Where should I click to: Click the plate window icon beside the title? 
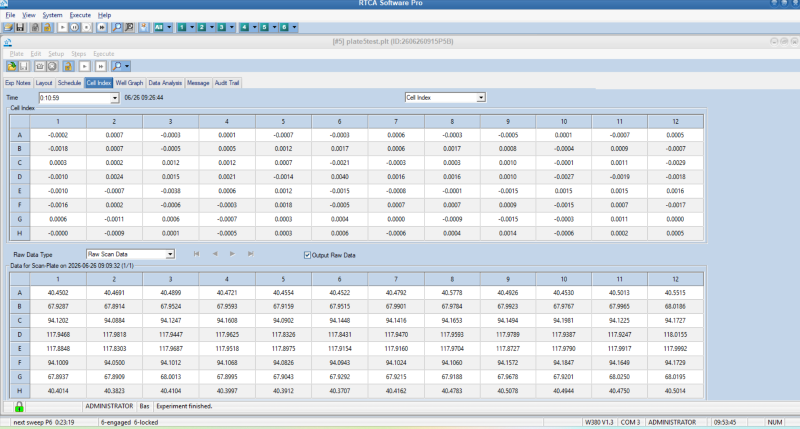pyautogui.click(x=8, y=42)
